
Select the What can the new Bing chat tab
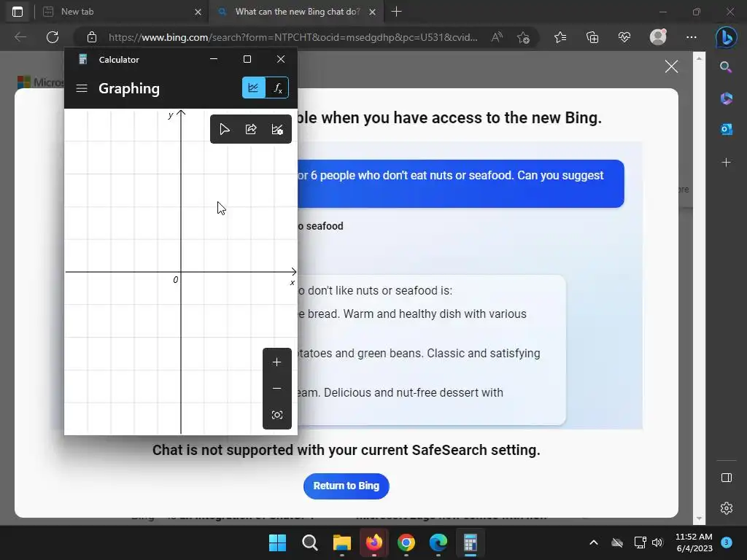coord(296,12)
